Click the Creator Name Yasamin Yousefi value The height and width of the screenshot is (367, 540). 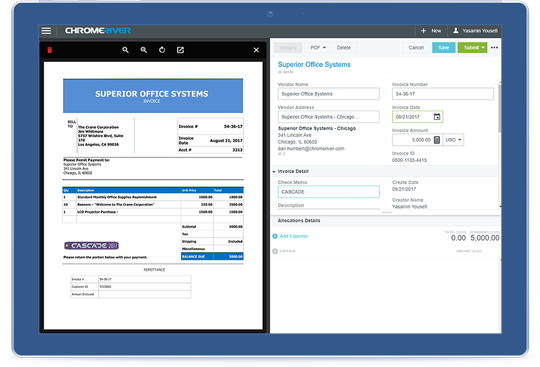tap(409, 207)
